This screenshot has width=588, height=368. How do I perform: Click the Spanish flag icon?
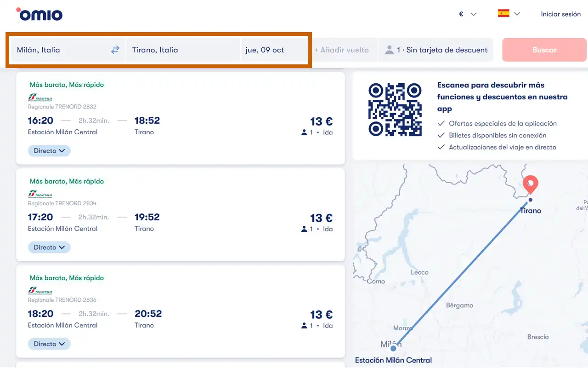coord(503,13)
